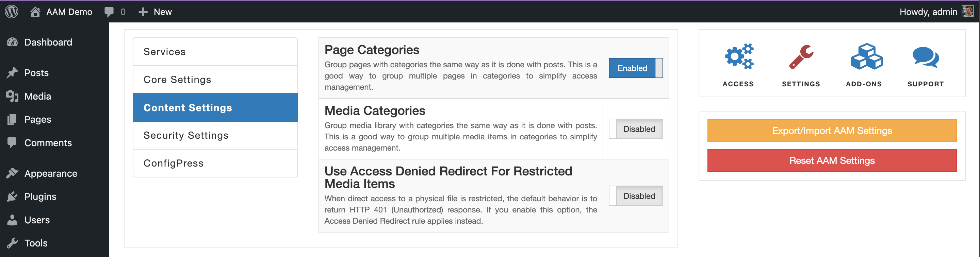
Task: Open the AAM Demo home icon
Action: point(35,12)
